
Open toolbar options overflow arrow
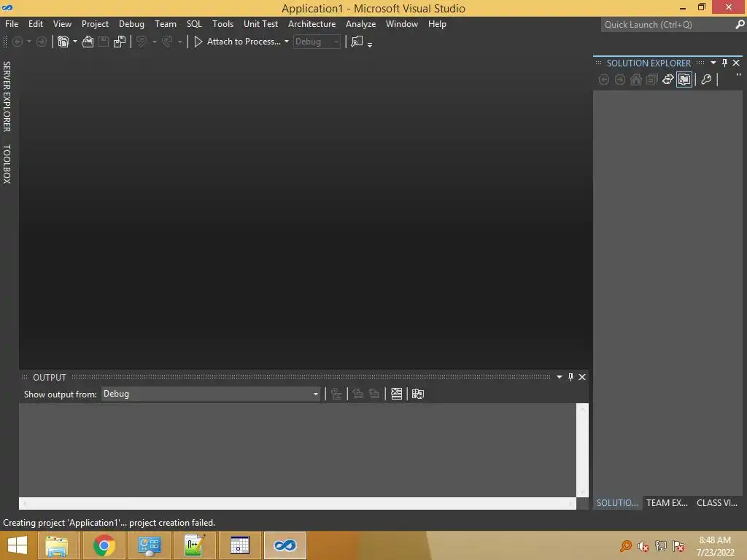pyautogui.click(x=370, y=44)
